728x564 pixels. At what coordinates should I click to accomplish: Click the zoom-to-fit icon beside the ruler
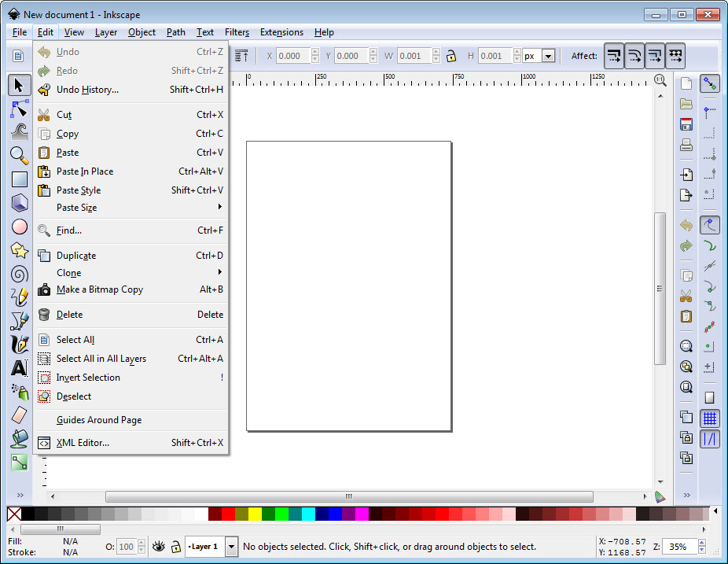point(660,80)
